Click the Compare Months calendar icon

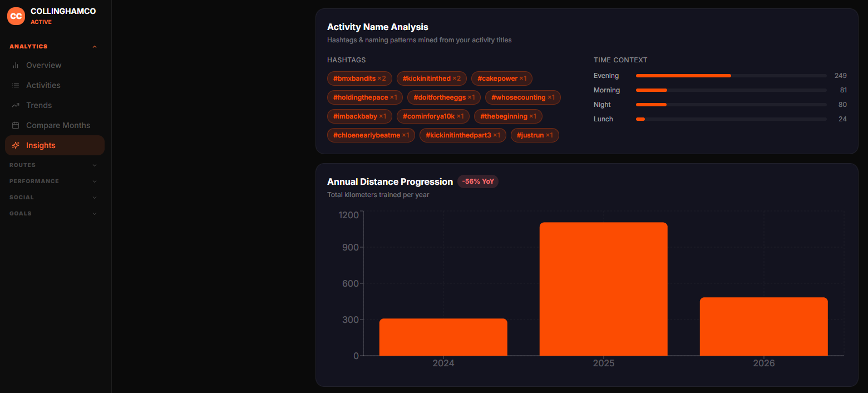(16, 125)
